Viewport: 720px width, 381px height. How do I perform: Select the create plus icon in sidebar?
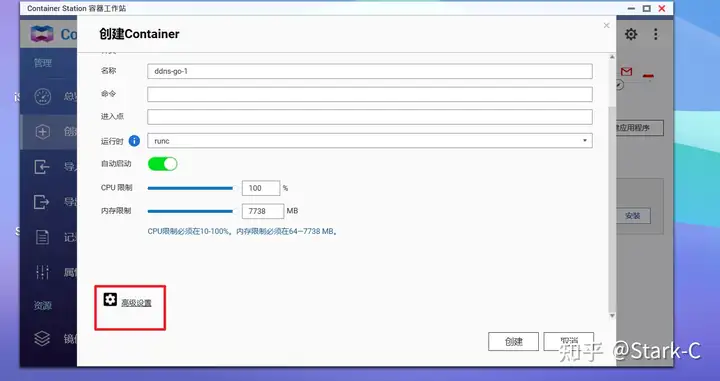pos(43,132)
